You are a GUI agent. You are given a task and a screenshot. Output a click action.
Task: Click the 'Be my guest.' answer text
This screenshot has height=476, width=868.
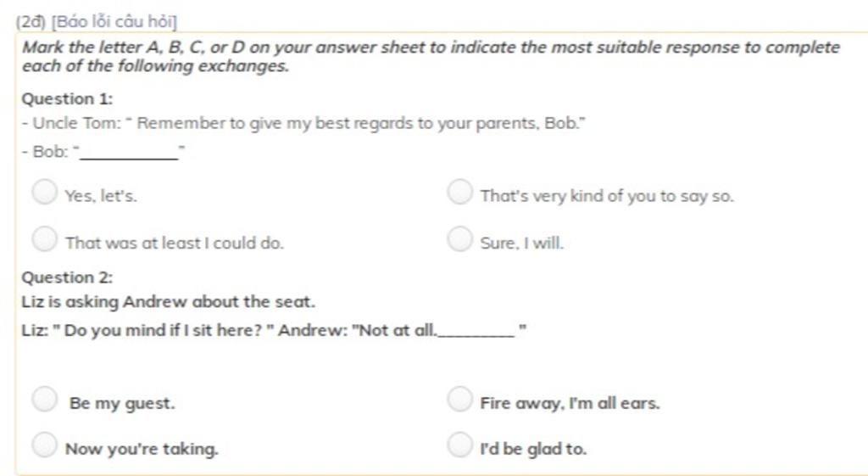click(x=122, y=403)
